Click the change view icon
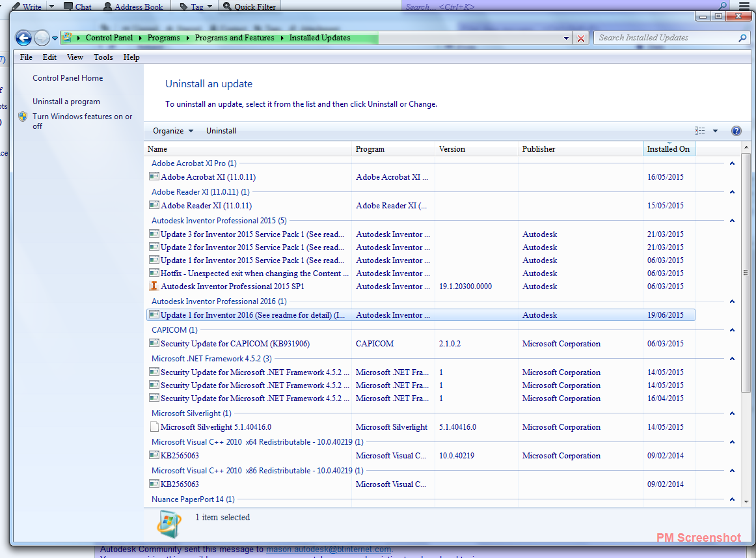 click(699, 131)
